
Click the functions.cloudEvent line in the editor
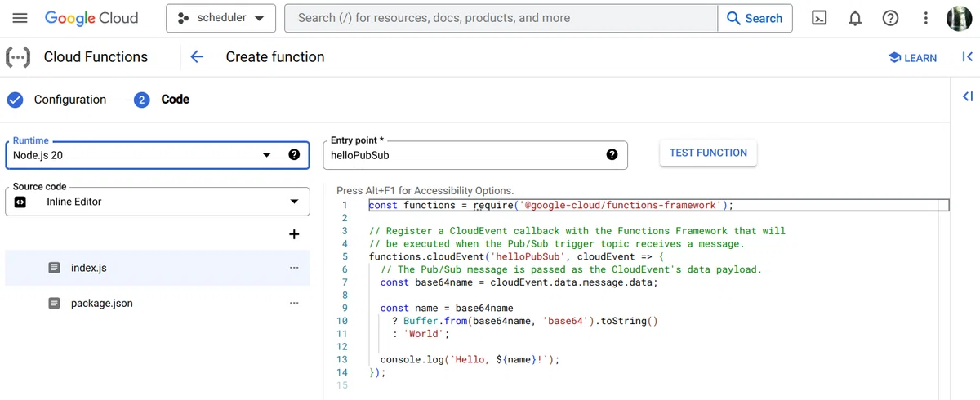coord(517,256)
